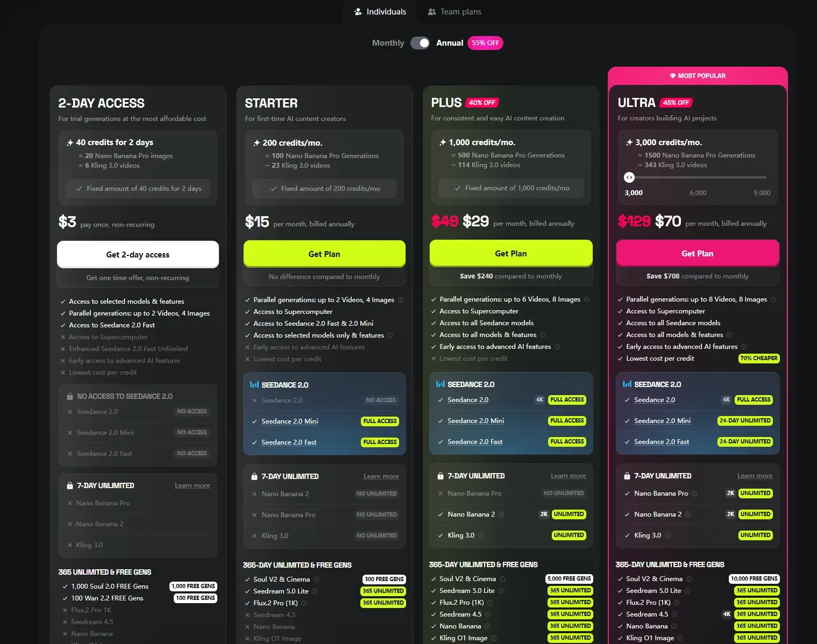
Task: Click lock icon in Starter 7-Day Unlimited header
Action: point(254,476)
